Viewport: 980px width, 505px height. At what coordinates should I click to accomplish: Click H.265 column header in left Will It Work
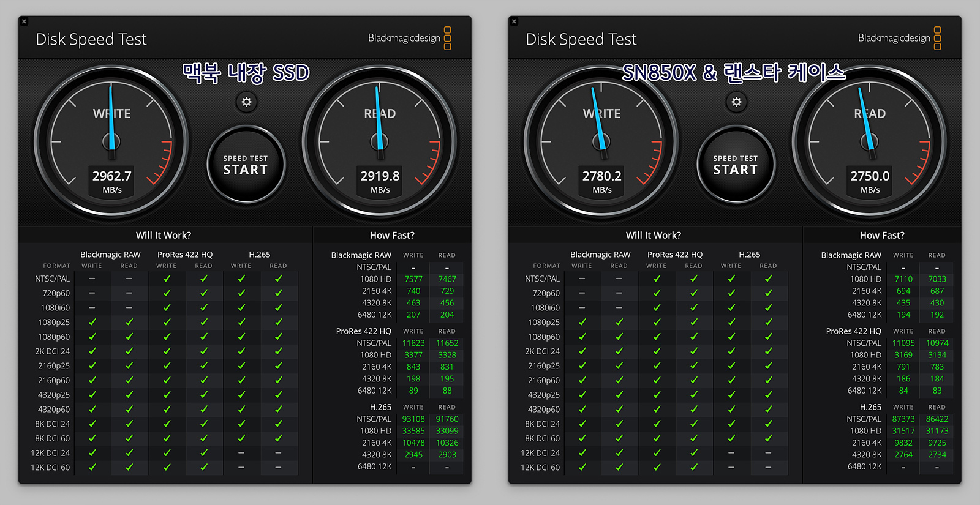tap(260, 255)
